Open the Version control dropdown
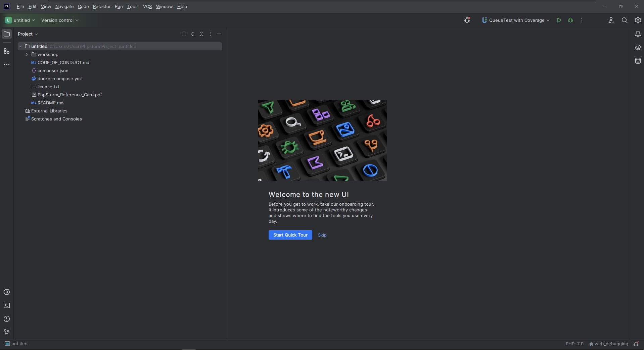Viewport: 644px width, 350px height. point(60,20)
